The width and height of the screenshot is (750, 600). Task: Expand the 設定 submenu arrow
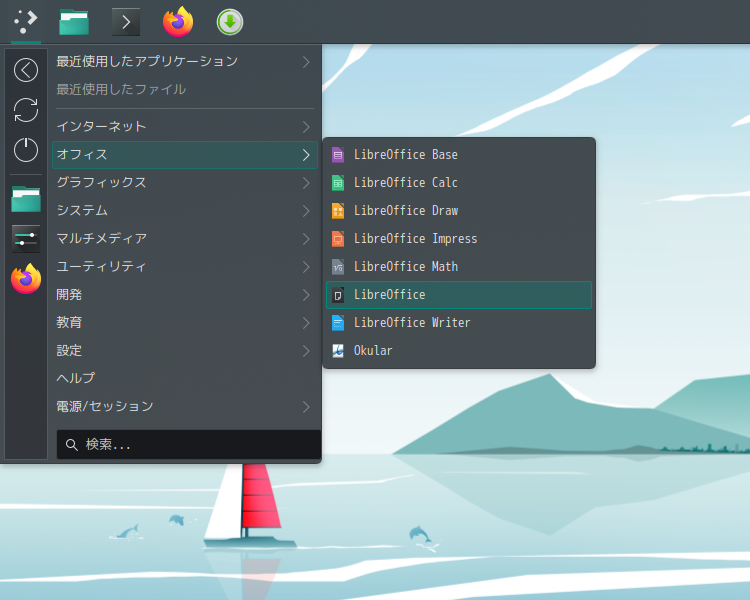pyautogui.click(x=306, y=351)
